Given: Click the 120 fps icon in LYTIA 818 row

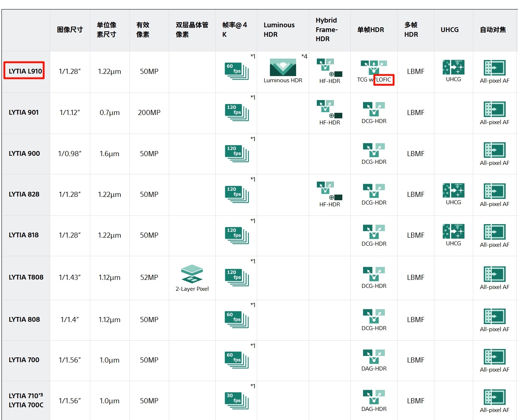Looking at the screenshot, I should 237,235.
